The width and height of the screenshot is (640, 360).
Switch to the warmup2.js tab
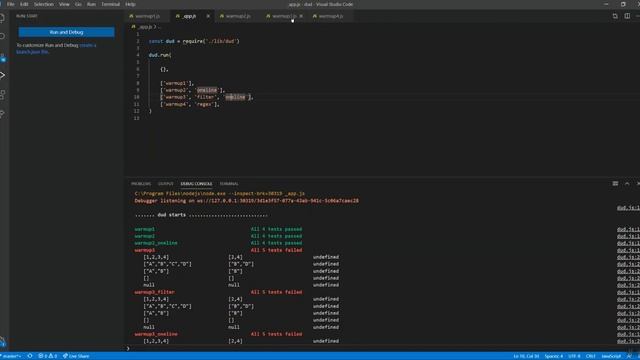[238, 16]
